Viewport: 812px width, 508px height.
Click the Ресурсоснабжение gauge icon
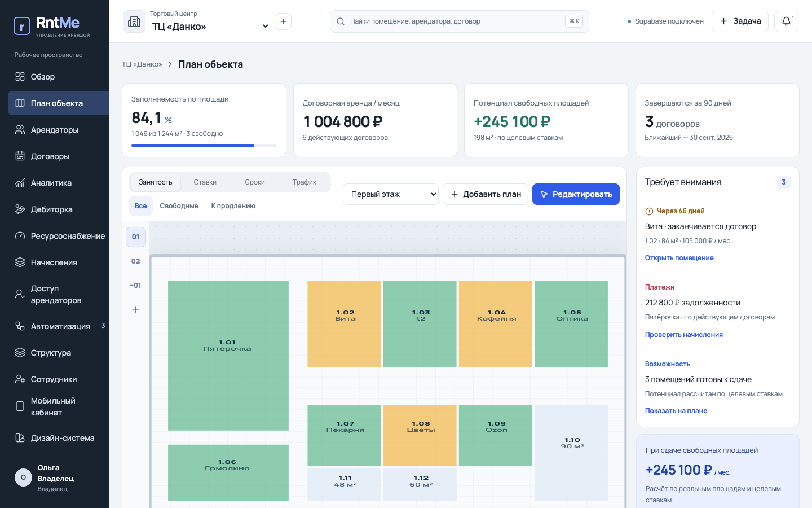coord(20,236)
